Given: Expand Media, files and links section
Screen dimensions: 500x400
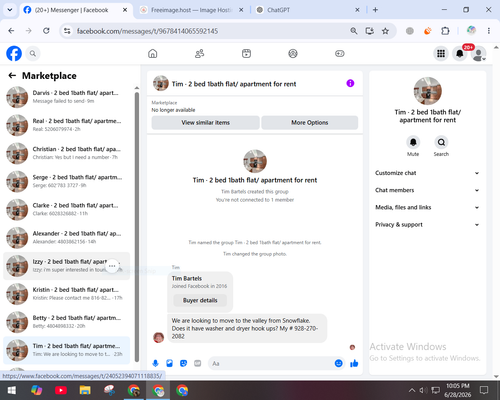Looking at the screenshot, I should click(x=427, y=207).
